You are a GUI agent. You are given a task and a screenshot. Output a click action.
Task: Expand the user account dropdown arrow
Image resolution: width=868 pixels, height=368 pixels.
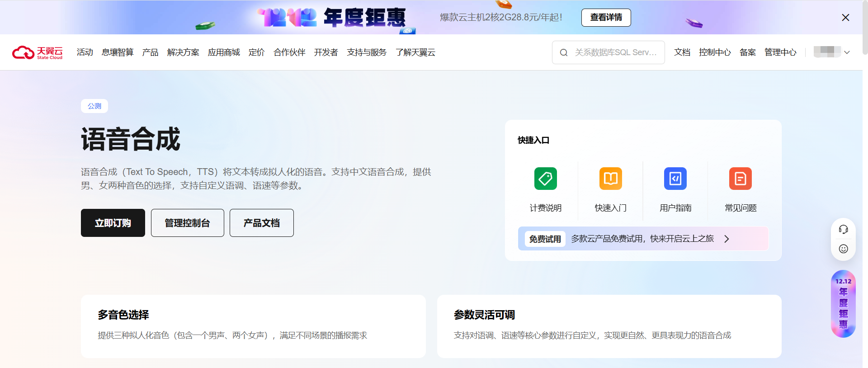847,52
